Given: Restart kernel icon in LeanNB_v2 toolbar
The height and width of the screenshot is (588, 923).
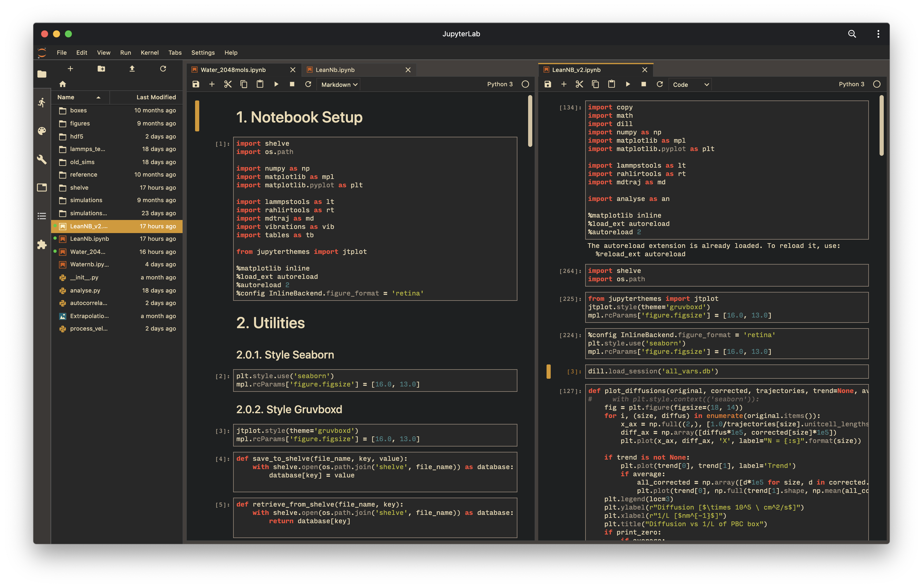Looking at the screenshot, I should [x=660, y=84].
